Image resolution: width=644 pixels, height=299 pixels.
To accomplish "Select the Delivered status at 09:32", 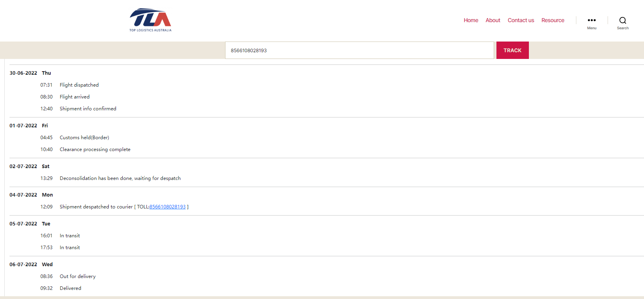I will click(70, 288).
